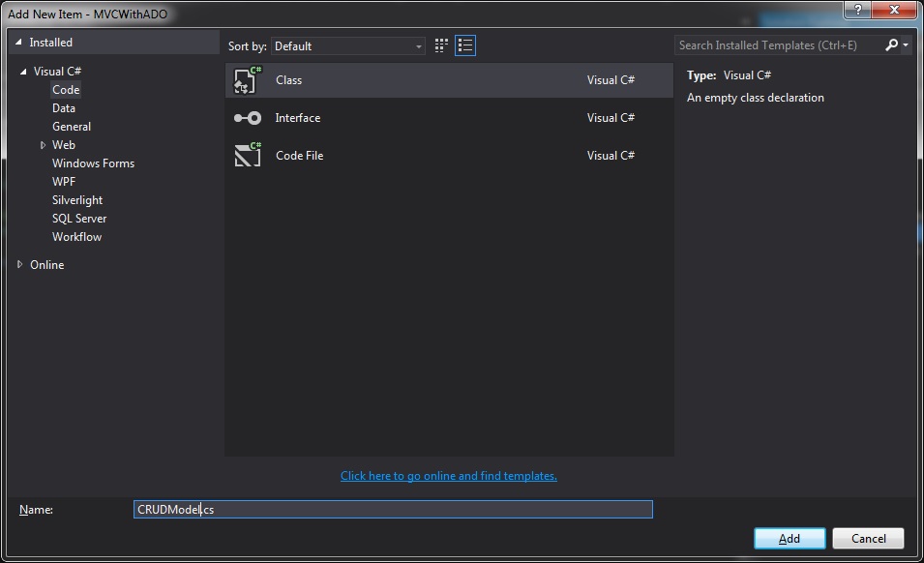
Task: Select the Data category
Action: [x=64, y=108]
